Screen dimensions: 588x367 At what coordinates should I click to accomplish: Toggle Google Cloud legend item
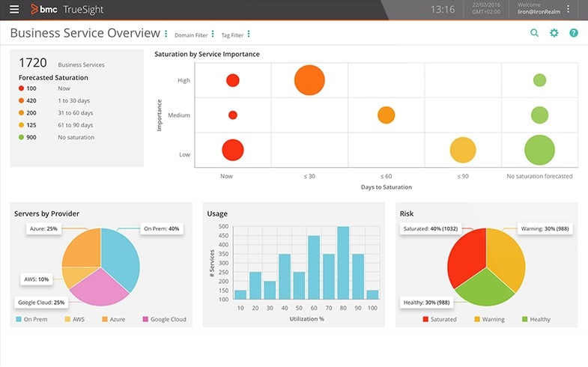point(165,319)
